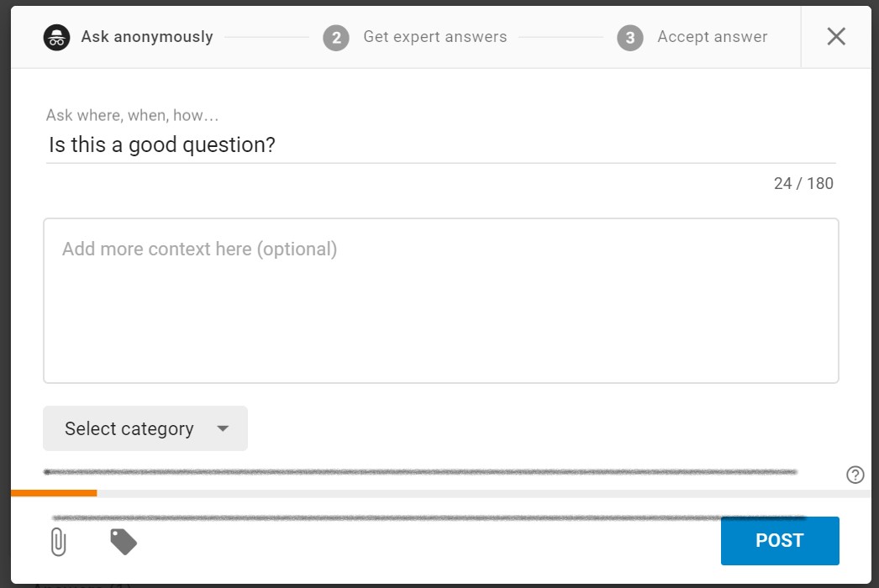
Task: Close the ask question dialog
Action: coord(836,36)
